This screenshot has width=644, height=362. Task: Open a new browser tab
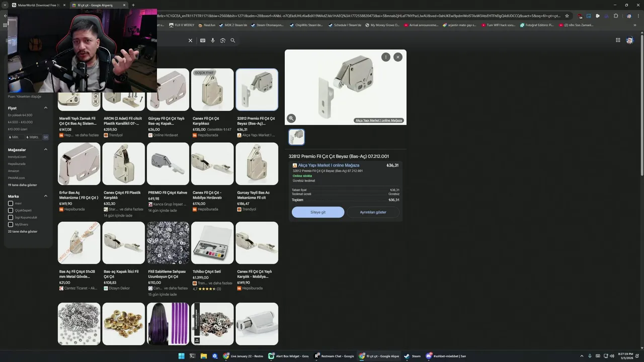pyautogui.click(x=133, y=5)
